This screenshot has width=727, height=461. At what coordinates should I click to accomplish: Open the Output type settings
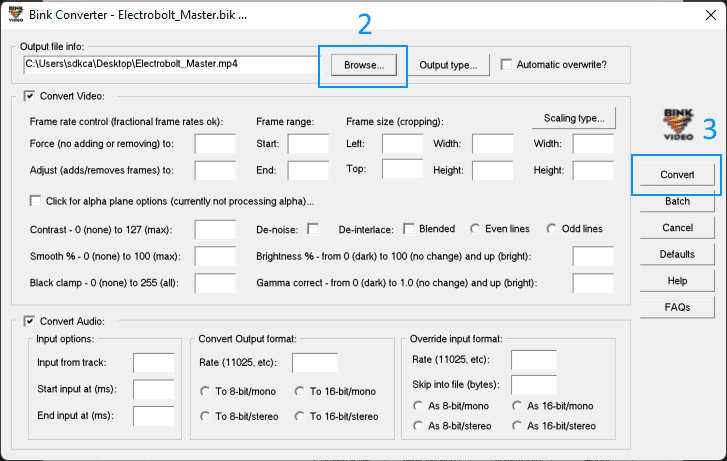point(448,65)
